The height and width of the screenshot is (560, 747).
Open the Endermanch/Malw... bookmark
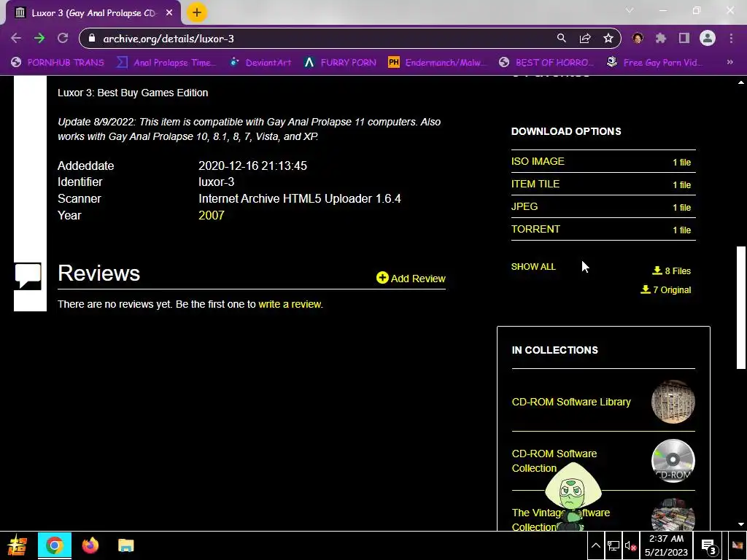[438, 63]
